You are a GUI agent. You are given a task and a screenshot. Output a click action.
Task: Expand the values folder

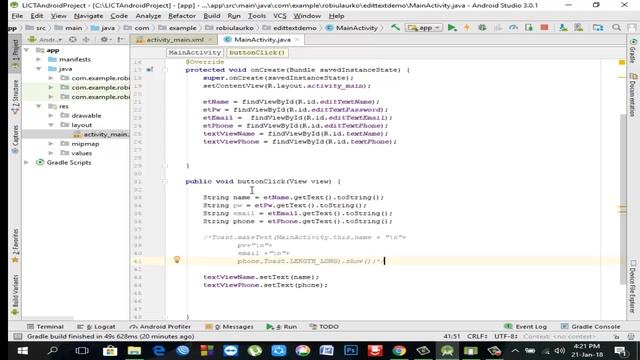51,153
